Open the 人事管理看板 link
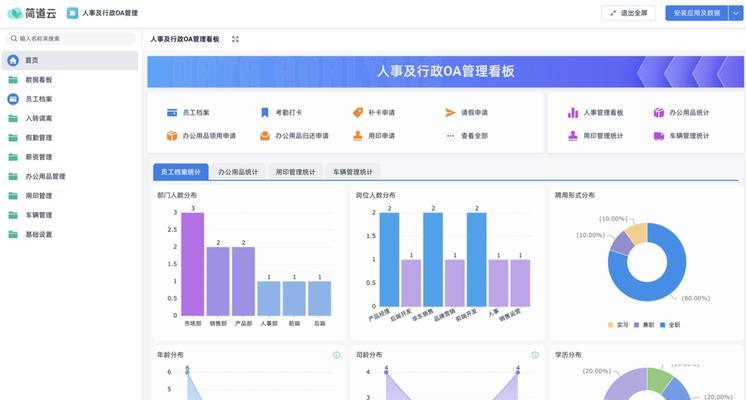This screenshot has width=746, height=400. [x=603, y=113]
